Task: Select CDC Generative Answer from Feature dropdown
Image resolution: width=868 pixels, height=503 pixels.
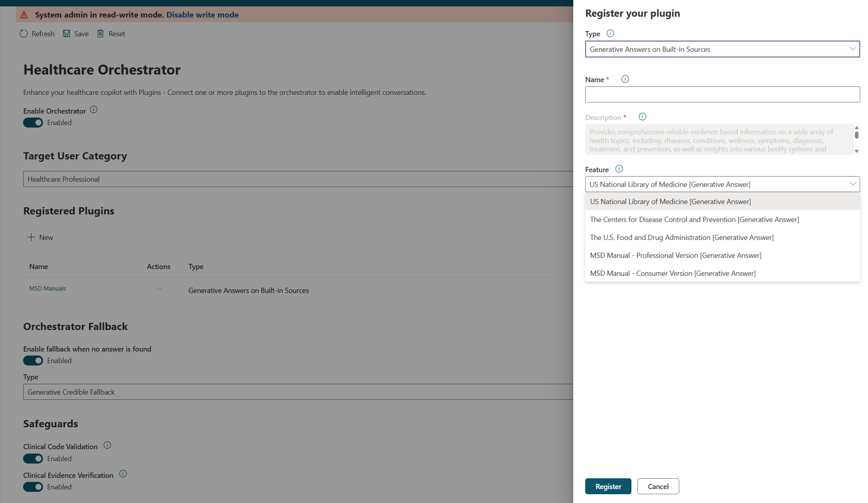Action: (x=694, y=219)
